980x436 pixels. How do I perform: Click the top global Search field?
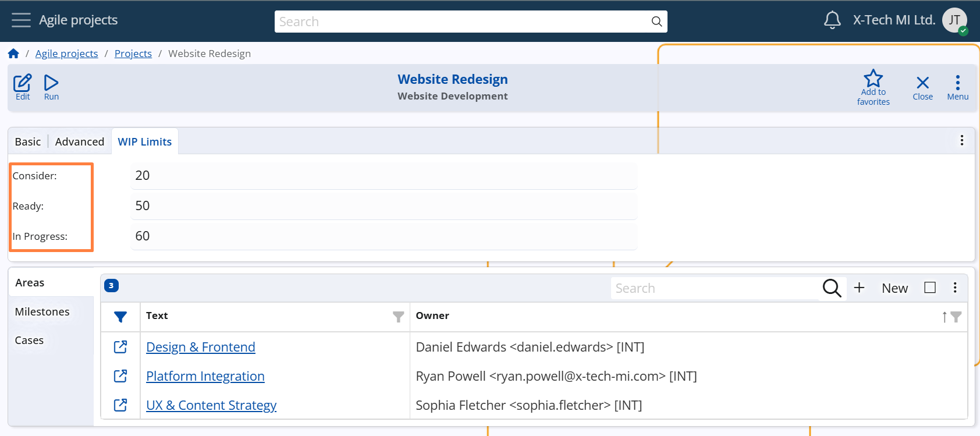pyautogui.click(x=463, y=22)
